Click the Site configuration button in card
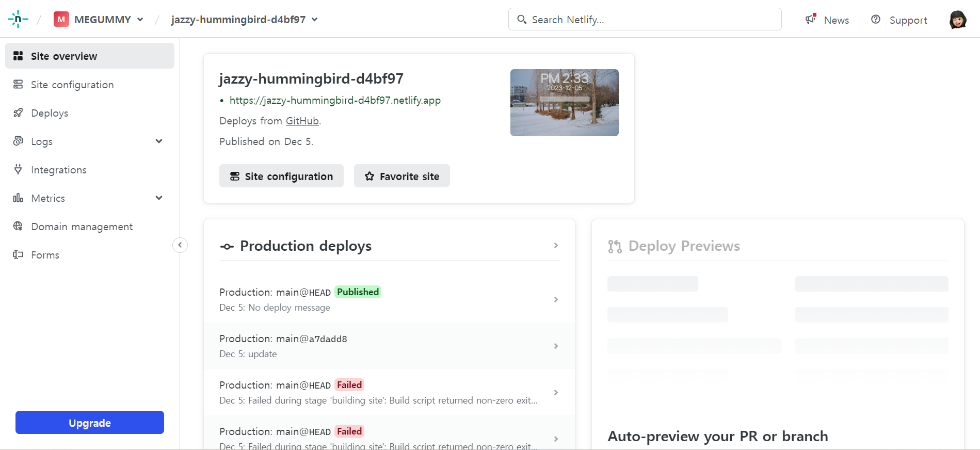980x450 pixels. 281,176
